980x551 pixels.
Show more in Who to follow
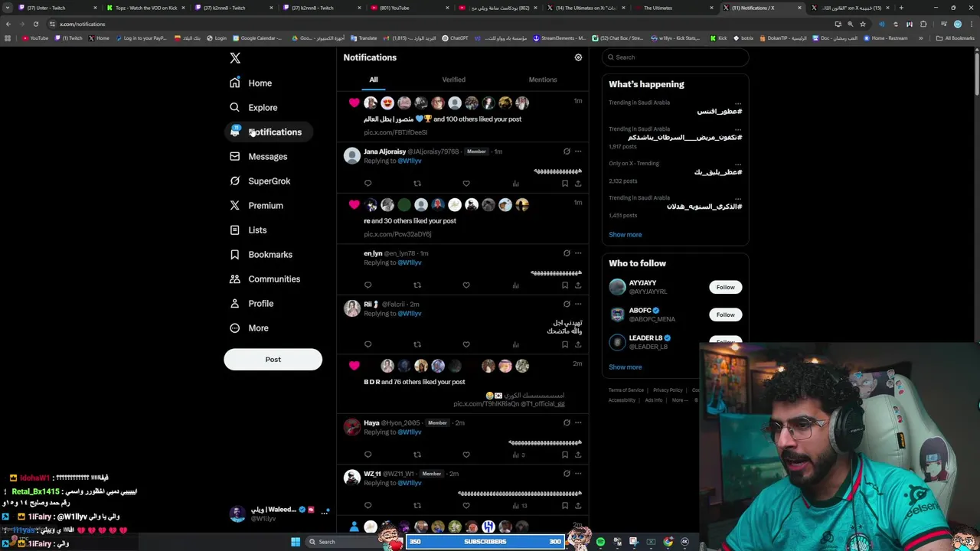pyautogui.click(x=625, y=367)
